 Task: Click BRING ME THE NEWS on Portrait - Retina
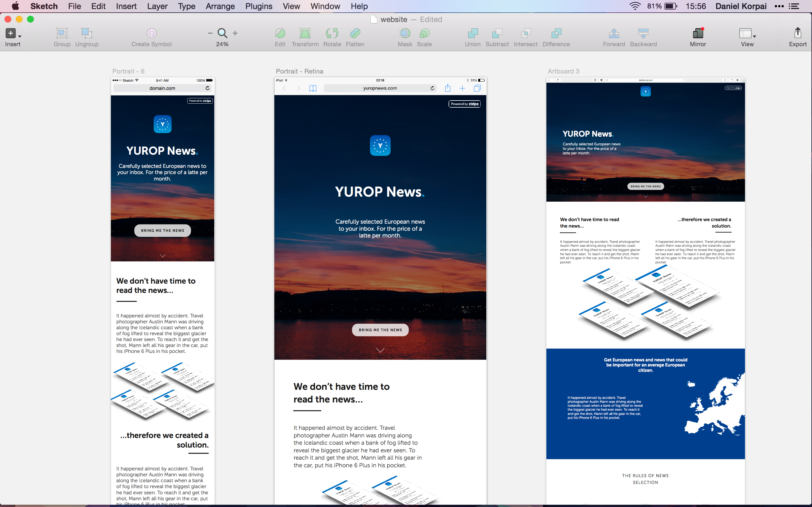click(380, 330)
